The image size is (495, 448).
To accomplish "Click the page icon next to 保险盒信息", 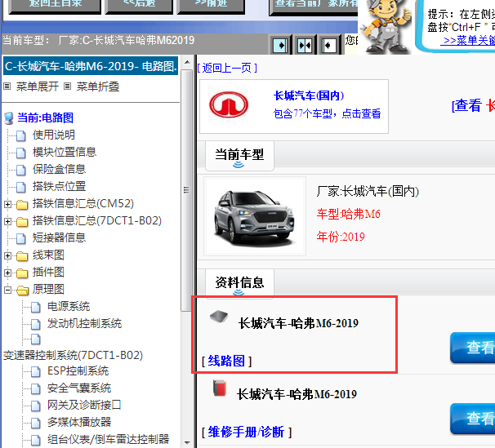I will pos(21,170).
